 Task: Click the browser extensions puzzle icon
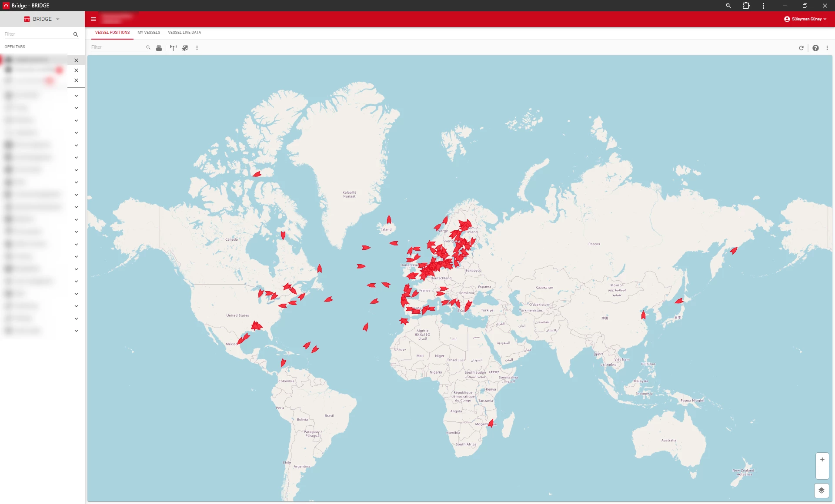pyautogui.click(x=746, y=6)
